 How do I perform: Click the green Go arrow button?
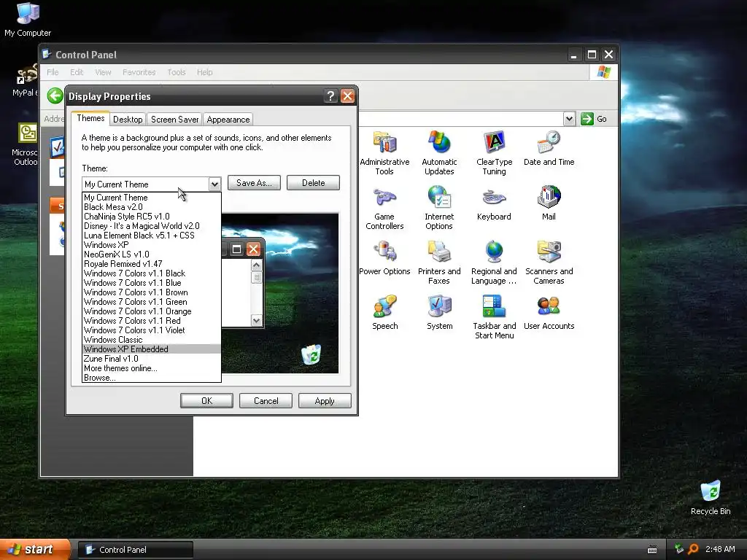tap(587, 119)
